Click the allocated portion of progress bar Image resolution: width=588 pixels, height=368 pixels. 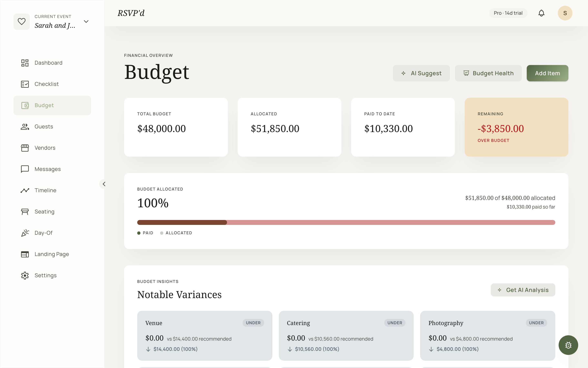tap(391, 222)
